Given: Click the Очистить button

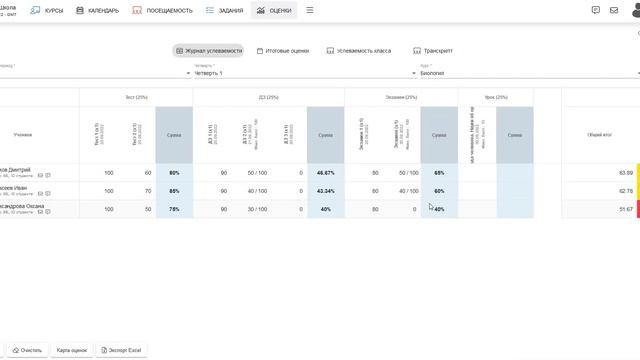Looking at the screenshot, I should pos(27,350).
